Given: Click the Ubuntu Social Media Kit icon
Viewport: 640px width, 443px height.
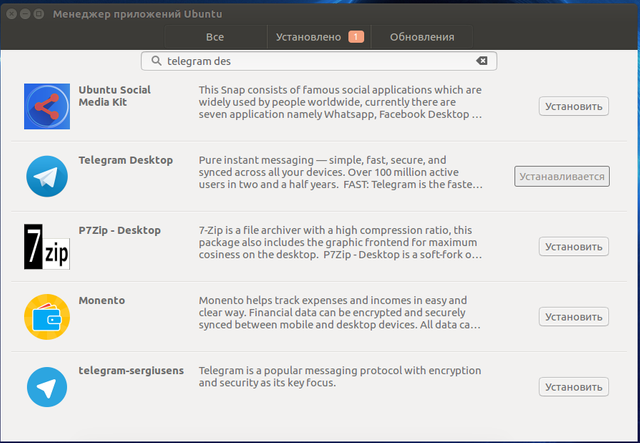Looking at the screenshot, I should [46, 106].
